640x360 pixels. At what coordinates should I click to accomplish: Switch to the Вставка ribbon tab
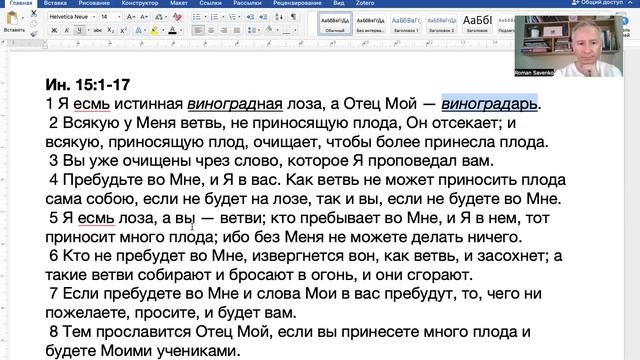[x=55, y=2]
